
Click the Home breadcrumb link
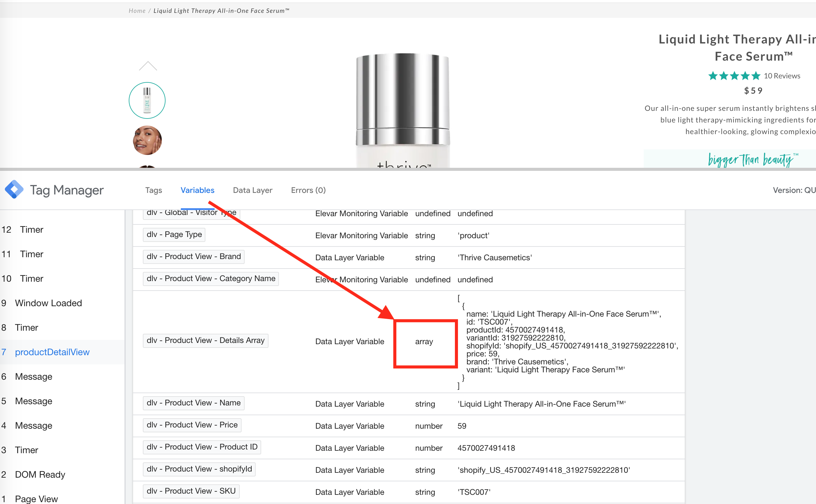[137, 11]
